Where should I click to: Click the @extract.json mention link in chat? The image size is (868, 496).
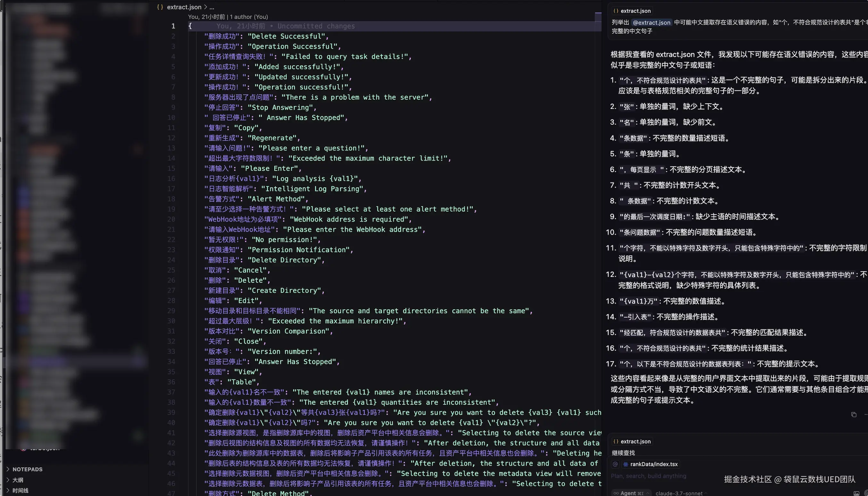[x=651, y=22]
